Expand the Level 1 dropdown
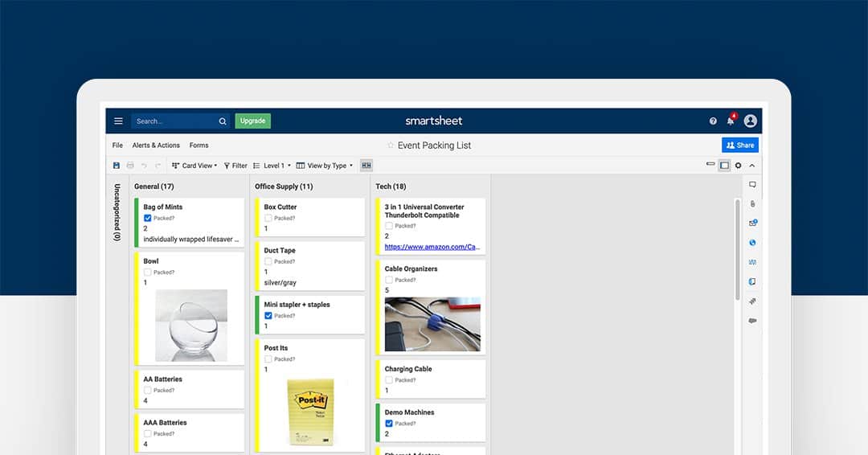 pos(272,166)
